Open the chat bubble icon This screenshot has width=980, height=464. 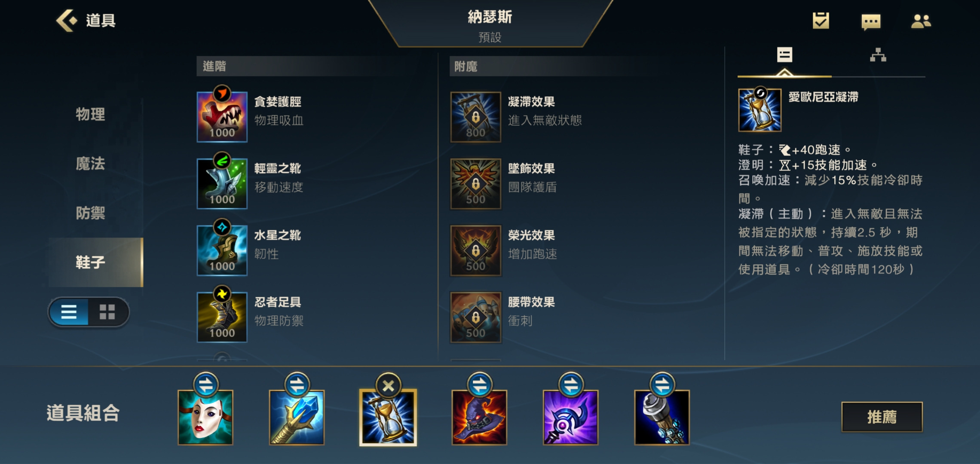[x=871, y=21]
